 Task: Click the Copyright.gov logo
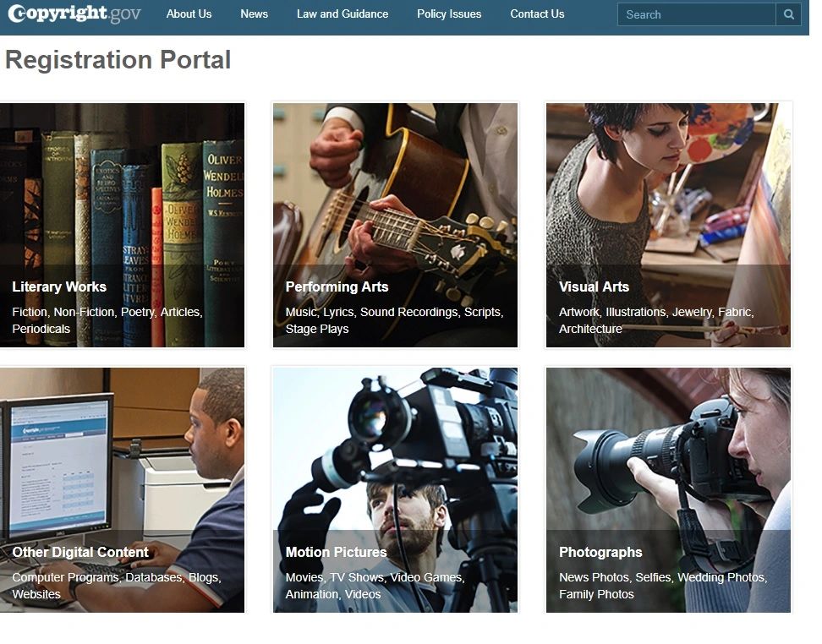point(74,14)
